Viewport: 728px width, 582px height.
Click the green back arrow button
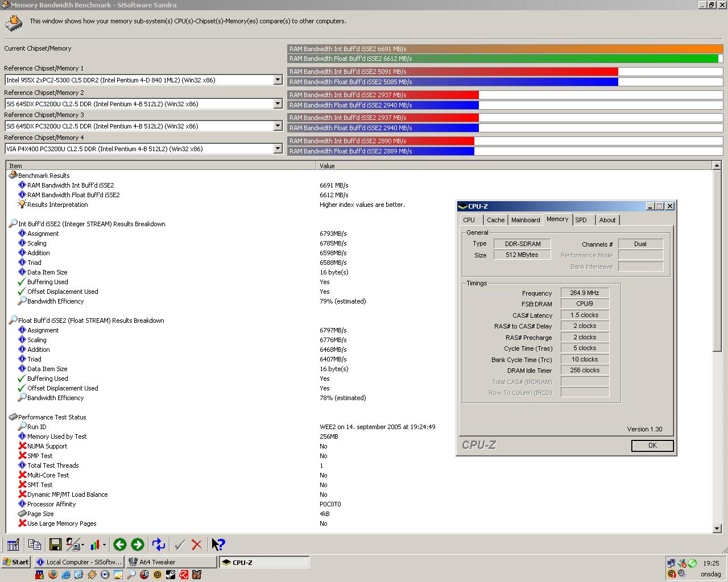click(119, 545)
